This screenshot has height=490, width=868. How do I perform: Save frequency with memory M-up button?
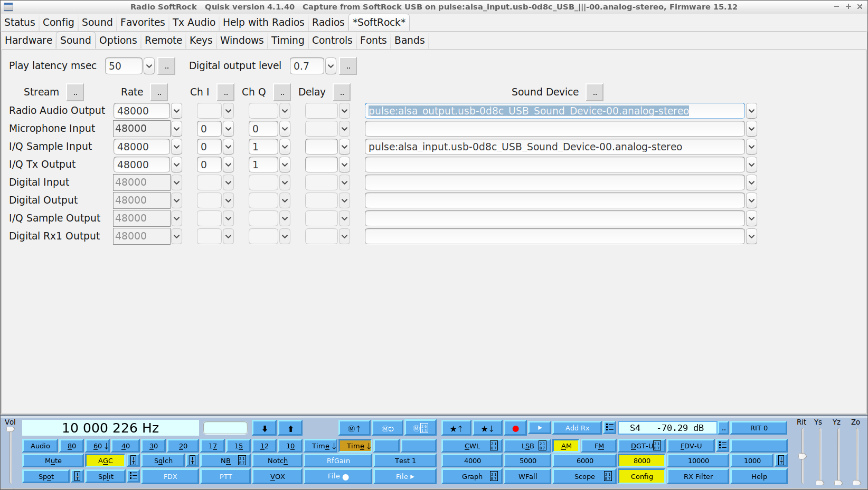[354, 428]
